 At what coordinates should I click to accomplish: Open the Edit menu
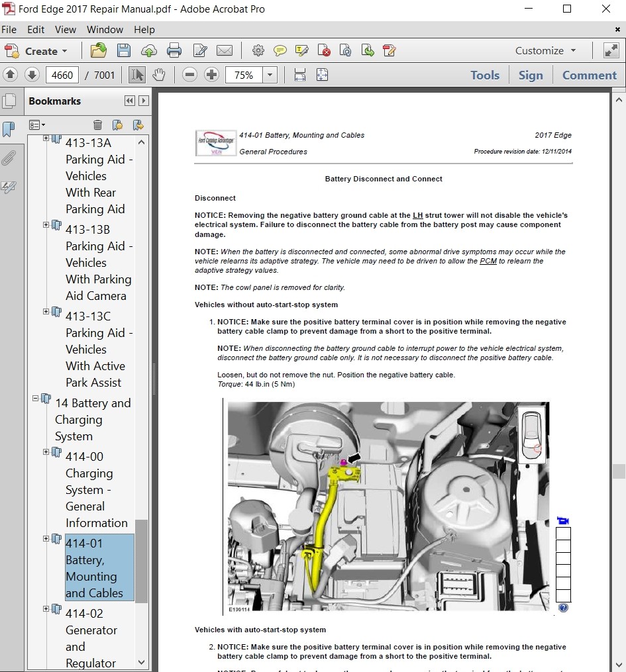coord(36,30)
